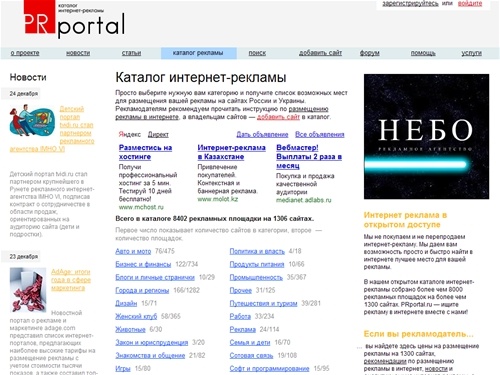
Task: Click 'новости' link in right column text
Action: [x=436, y=369]
